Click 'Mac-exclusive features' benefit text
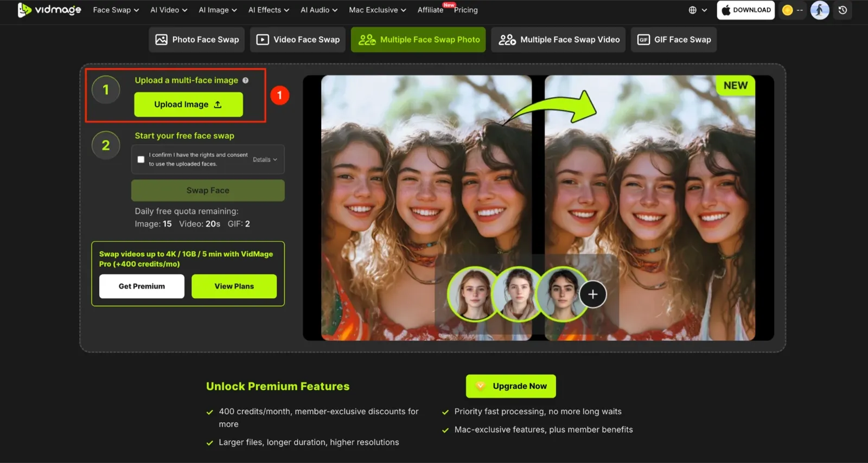 pos(544,429)
